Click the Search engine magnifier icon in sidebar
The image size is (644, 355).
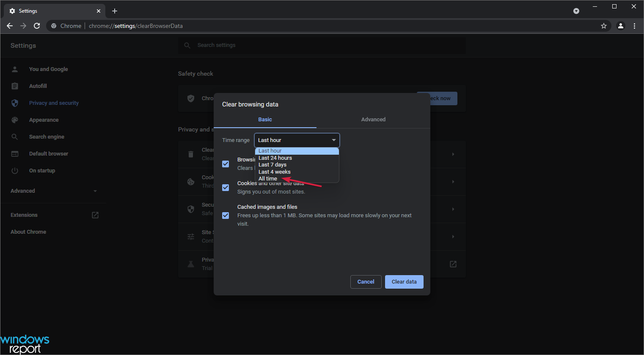pyautogui.click(x=15, y=137)
